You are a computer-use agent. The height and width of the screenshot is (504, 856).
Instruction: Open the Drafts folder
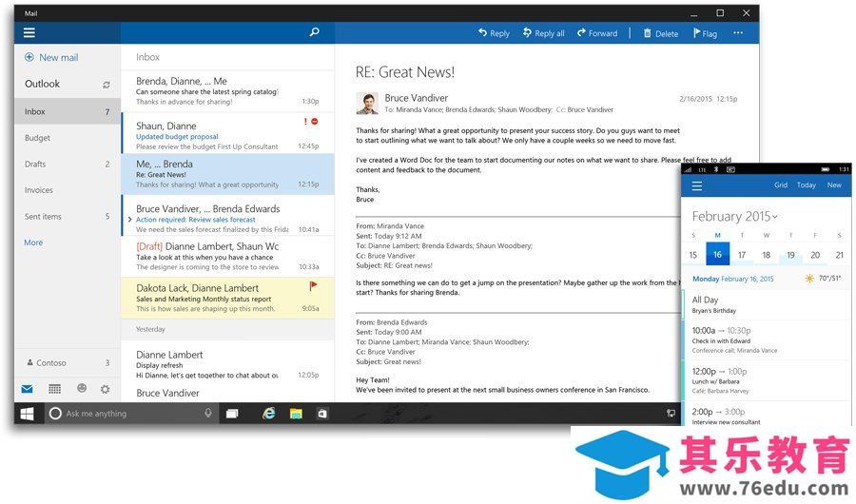(68, 164)
